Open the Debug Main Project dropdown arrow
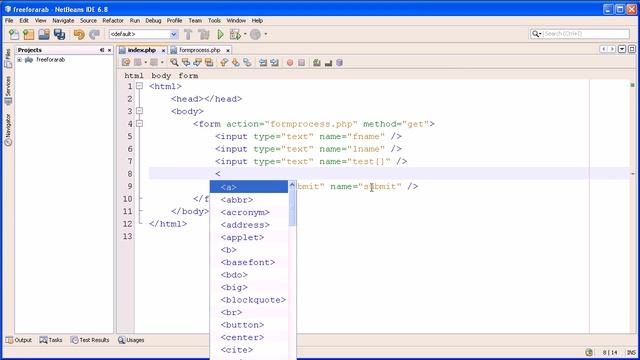The width and height of the screenshot is (640, 360). pos(245,34)
